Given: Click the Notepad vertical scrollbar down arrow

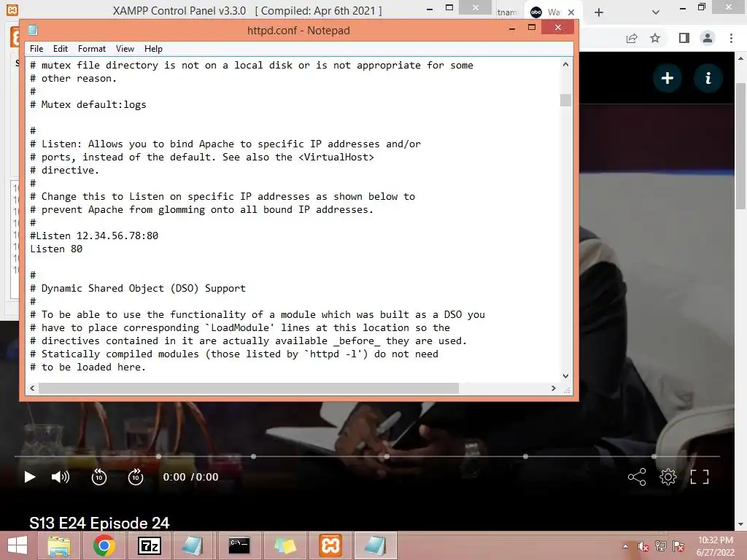Looking at the screenshot, I should click(x=565, y=376).
